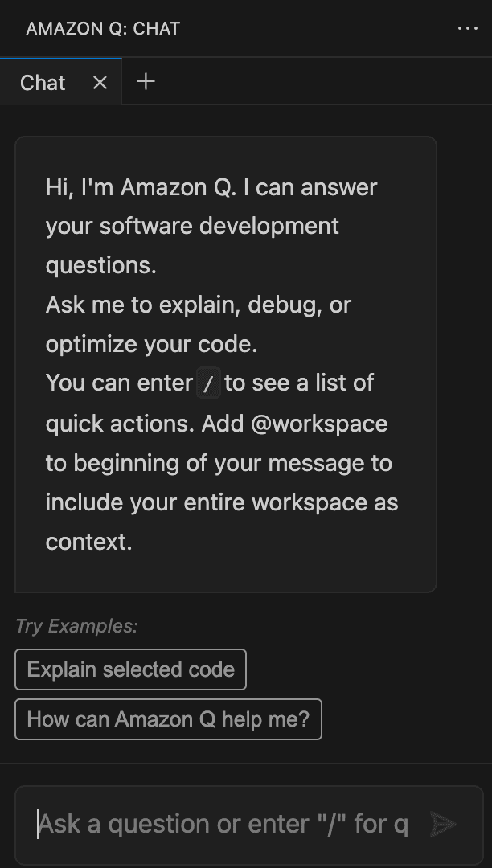Image resolution: width=492 pixels, height=868 pixels.
Task: Click the send message paper plane icon
Action: pos(441,824)
